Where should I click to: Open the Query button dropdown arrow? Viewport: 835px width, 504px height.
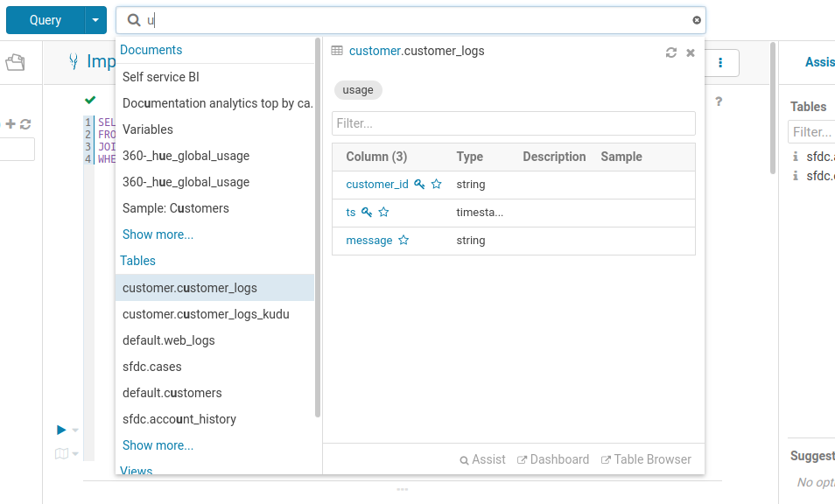point(96,20)
